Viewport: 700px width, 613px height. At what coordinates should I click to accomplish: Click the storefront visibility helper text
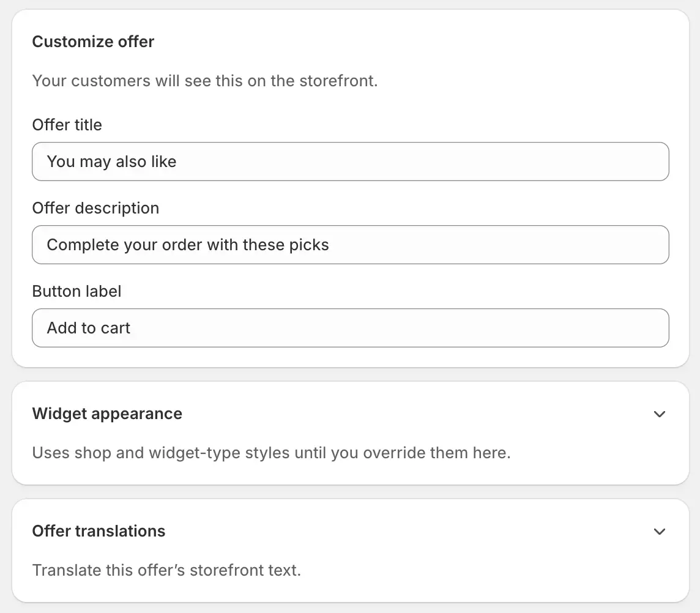205,81
